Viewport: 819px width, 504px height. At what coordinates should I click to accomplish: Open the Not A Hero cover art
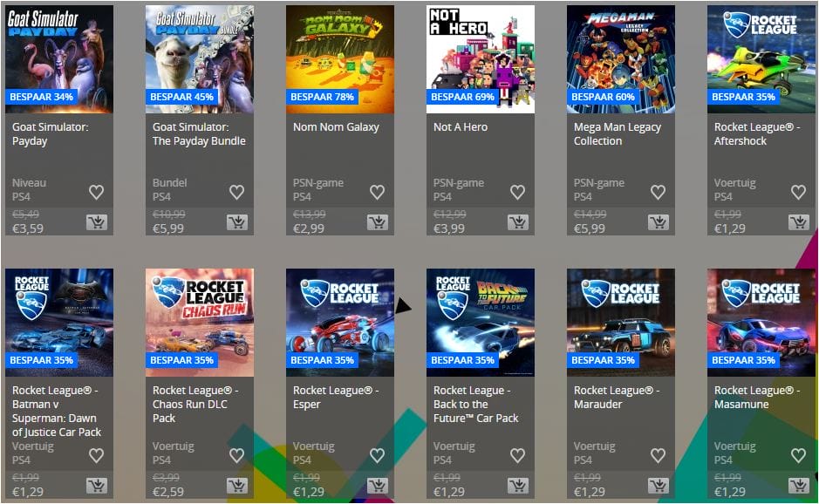[x=481, y=59]
